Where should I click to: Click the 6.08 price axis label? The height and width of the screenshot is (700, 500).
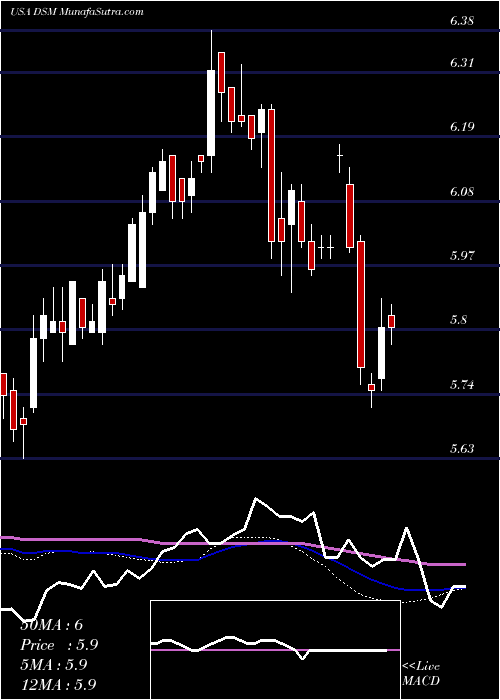pos(461,192)
